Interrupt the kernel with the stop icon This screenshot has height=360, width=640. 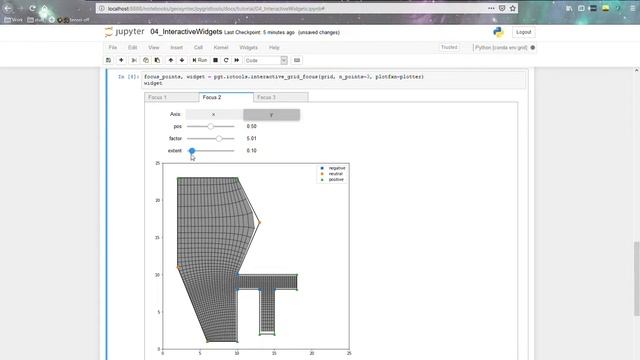[216, 60]
